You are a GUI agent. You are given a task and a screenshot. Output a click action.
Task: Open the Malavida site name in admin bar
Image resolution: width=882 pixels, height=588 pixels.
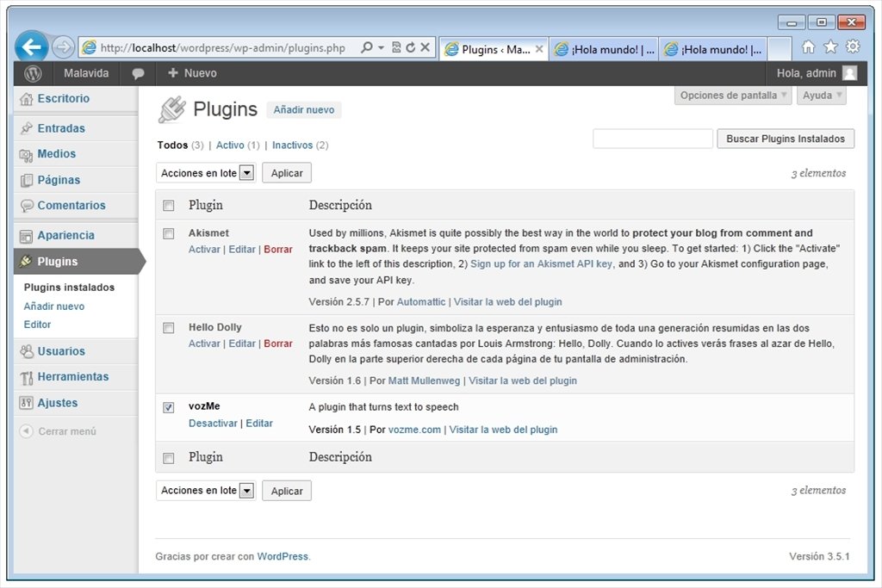[86, 73]
